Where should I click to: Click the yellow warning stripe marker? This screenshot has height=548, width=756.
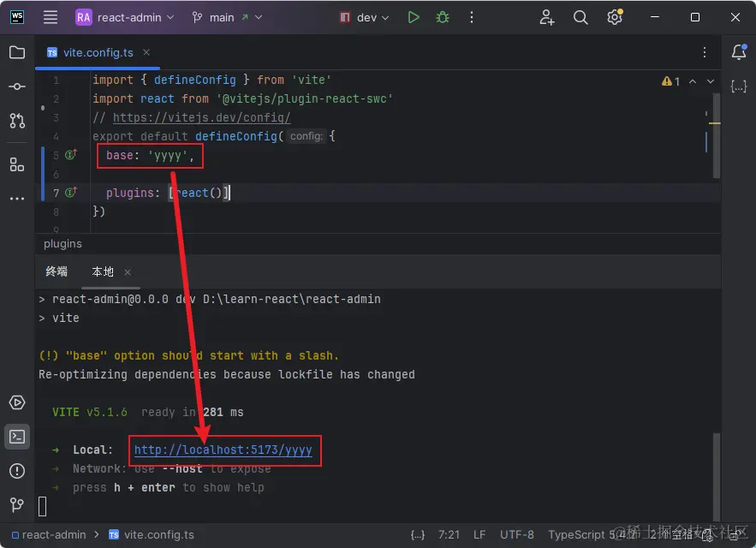point(715,123)
